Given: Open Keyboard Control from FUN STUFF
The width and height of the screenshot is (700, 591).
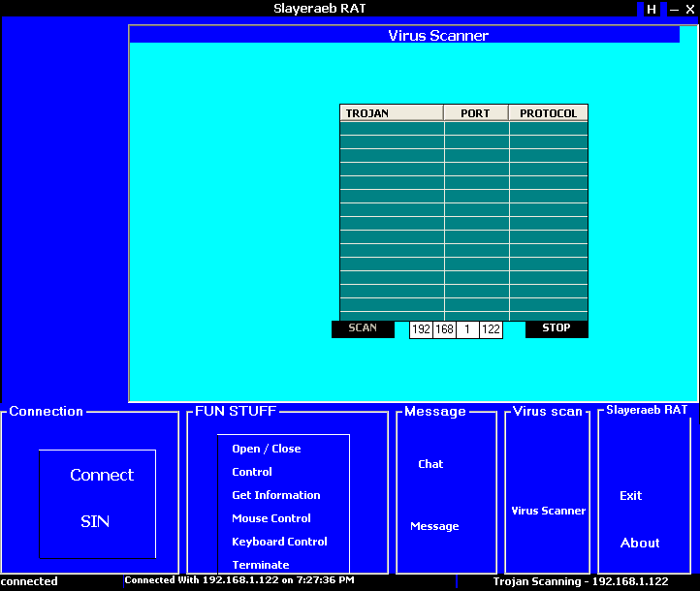Looking at the screenshot, I should (279, 542).
